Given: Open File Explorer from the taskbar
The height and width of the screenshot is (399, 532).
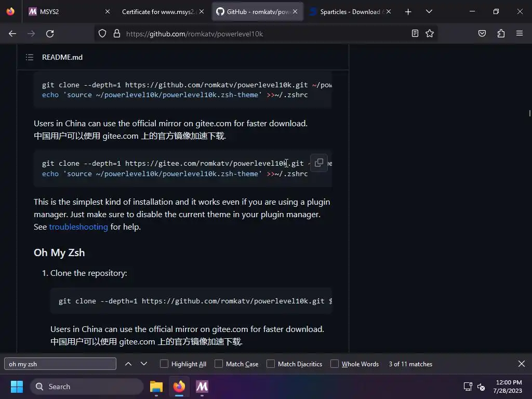Looking at the screenshot, I should pos(156,387).
